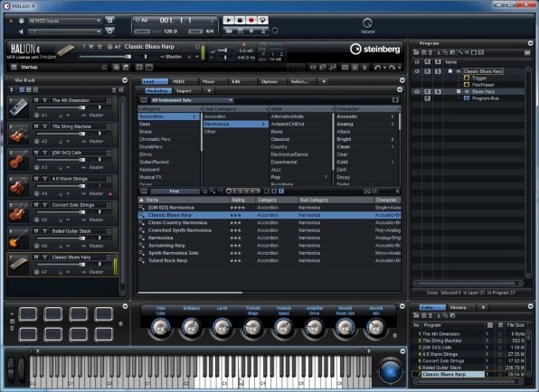The width and height of the screenshot is (539, 392).
Task: Adjust the Reverb Mix quick control knob
Action: pos(375,328)
